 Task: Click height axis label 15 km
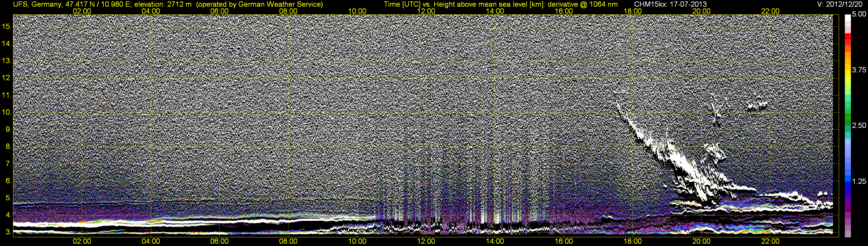coord(7,27)
